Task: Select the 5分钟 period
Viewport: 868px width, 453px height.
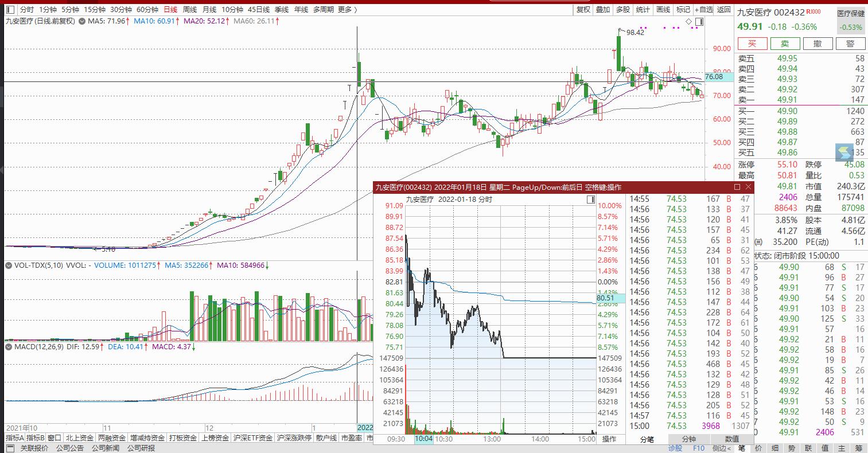Action: tap(70, 10)
